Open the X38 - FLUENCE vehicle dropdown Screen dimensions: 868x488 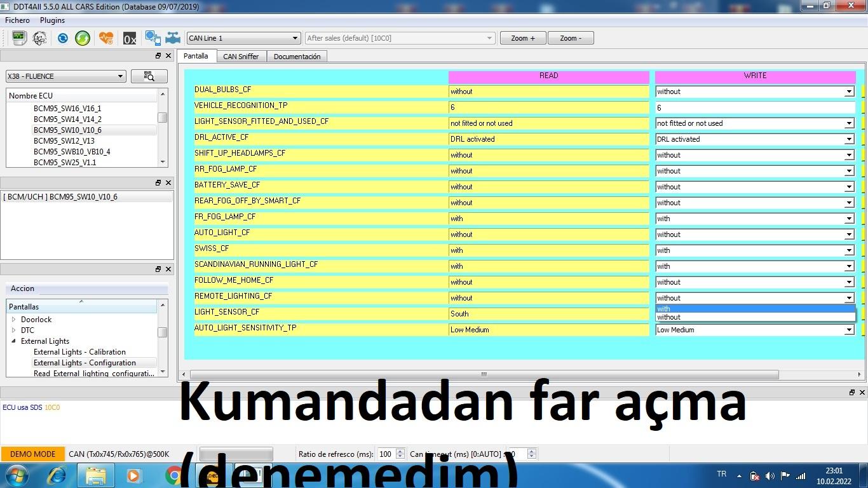pyautogui.click(x=65, y=76)
